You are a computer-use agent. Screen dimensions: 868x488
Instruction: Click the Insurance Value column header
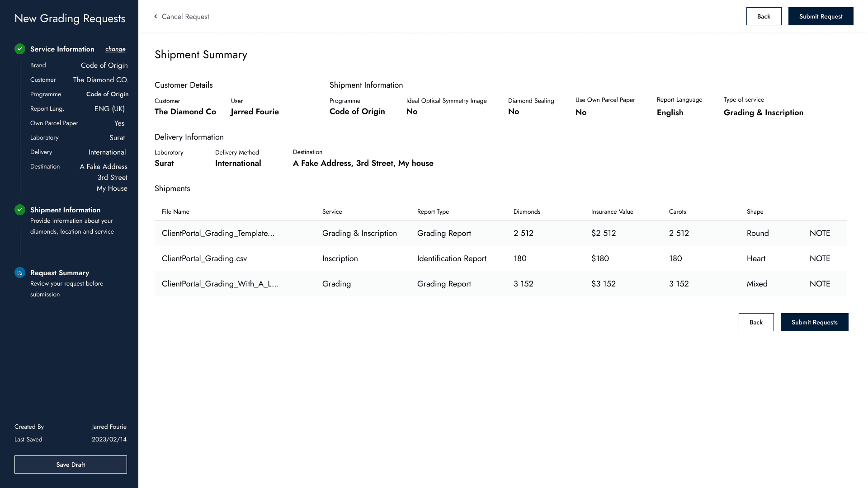612,211
